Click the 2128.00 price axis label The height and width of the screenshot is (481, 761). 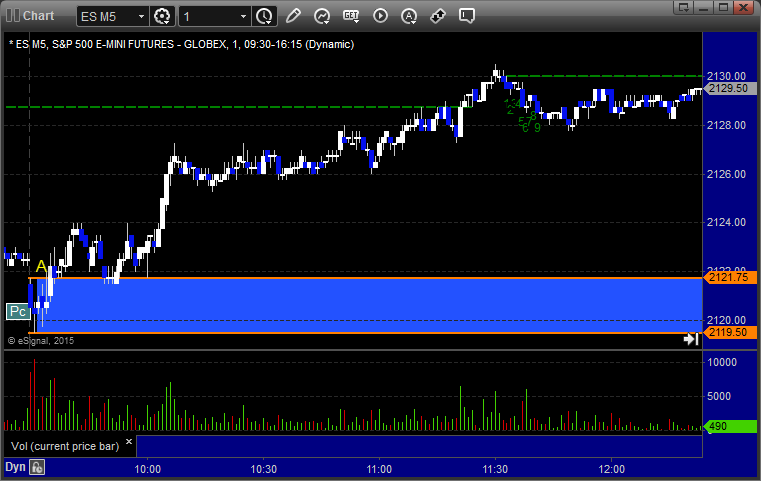coord(726,125)
